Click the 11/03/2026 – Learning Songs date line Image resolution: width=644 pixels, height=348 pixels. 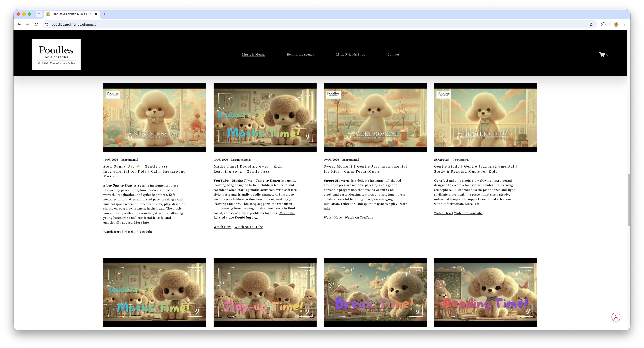tap(232, 160)
